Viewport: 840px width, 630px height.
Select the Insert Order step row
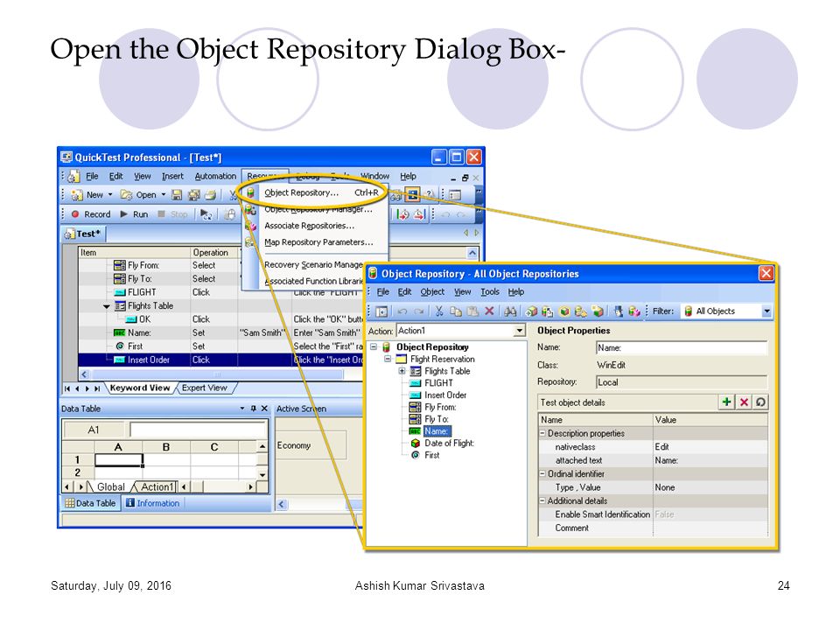pos(220,360)
